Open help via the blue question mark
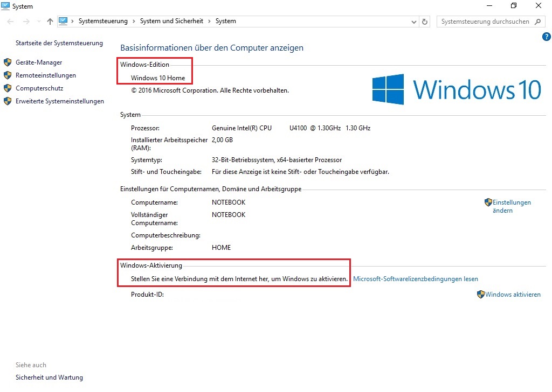 [x=546, y=37]
